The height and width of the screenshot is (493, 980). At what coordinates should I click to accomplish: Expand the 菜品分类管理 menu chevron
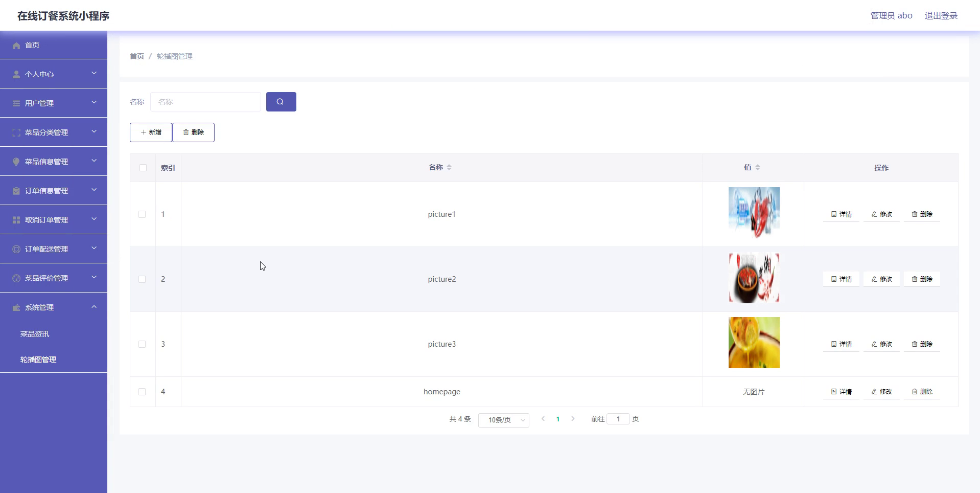[x=94, y=132]
